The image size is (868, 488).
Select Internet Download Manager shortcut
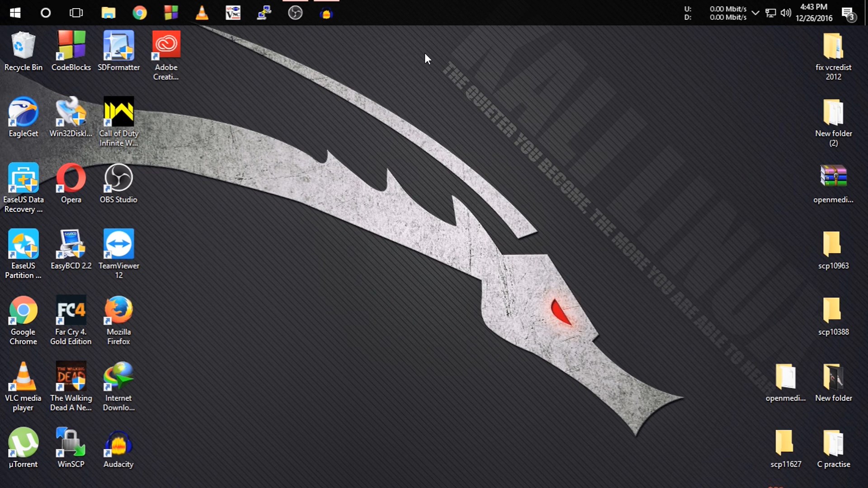[x=119, y=386]
